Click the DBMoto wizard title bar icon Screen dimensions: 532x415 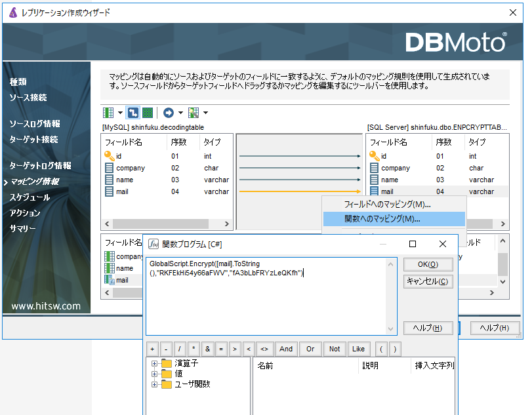(x=13, y=12)
